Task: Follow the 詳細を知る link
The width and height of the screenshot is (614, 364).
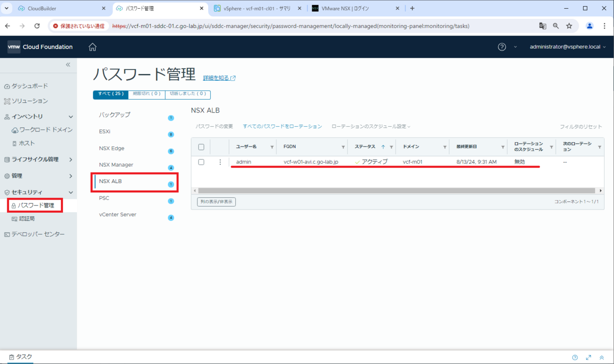Action: click(x=220, y=78)
